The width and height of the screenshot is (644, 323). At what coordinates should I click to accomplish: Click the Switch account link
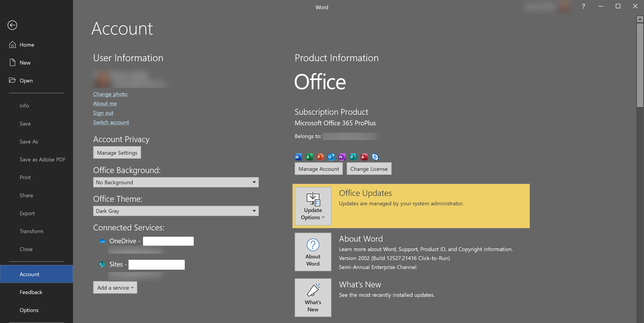[x=111, y=122]
